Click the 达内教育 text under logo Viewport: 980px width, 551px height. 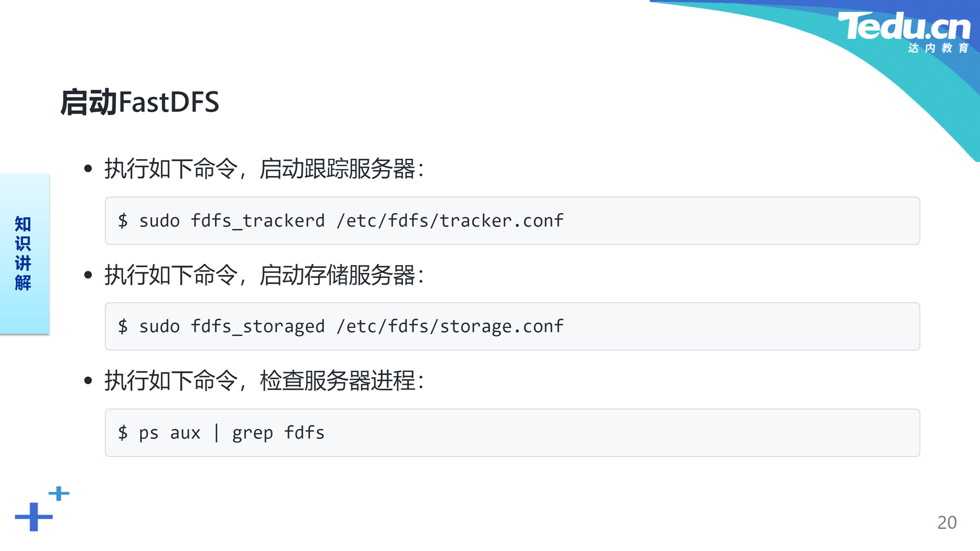point(938,48)
